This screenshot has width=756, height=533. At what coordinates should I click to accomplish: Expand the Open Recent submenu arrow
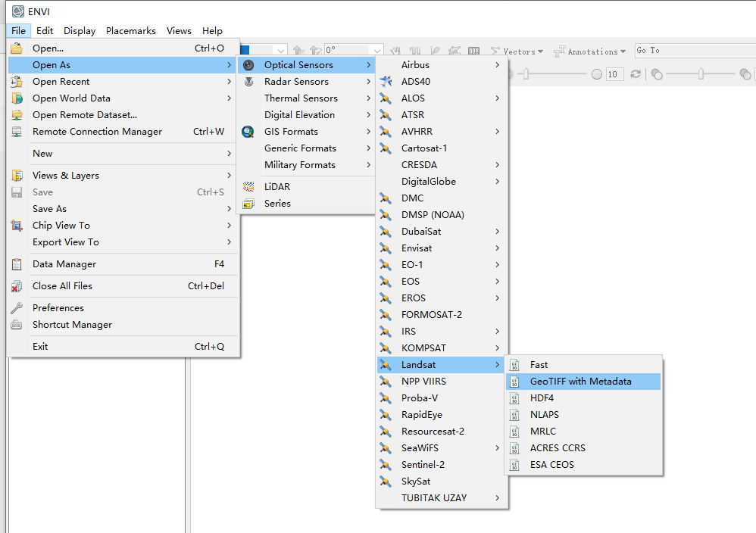[229, 82]
